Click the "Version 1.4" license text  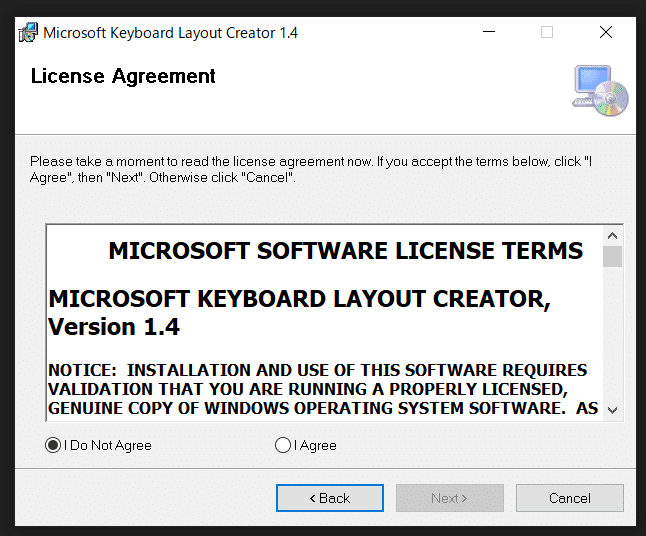pyautogui.click(x=114, y=327)
